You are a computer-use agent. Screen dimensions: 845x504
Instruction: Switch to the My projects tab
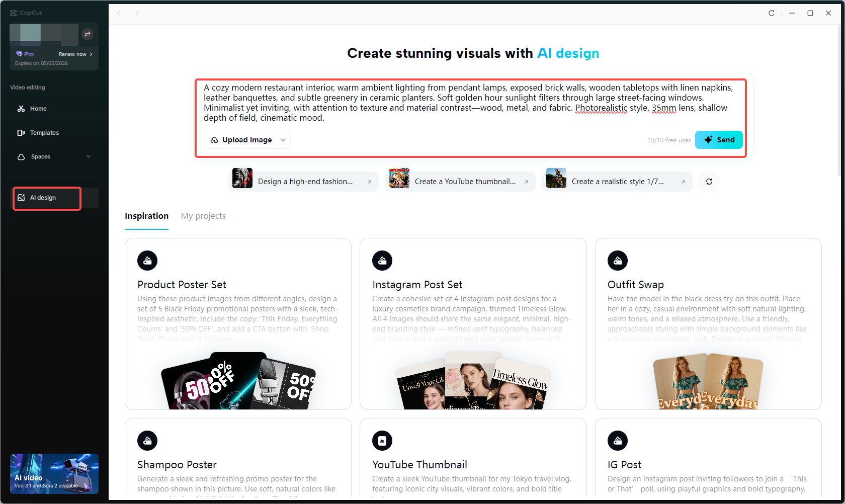(203, 216)
